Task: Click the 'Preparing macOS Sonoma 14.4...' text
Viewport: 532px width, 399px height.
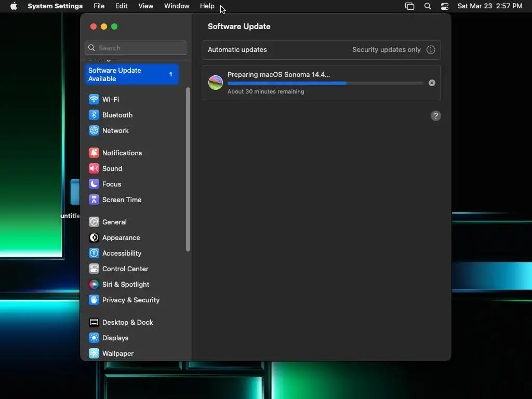Action: tap(278, 75)
